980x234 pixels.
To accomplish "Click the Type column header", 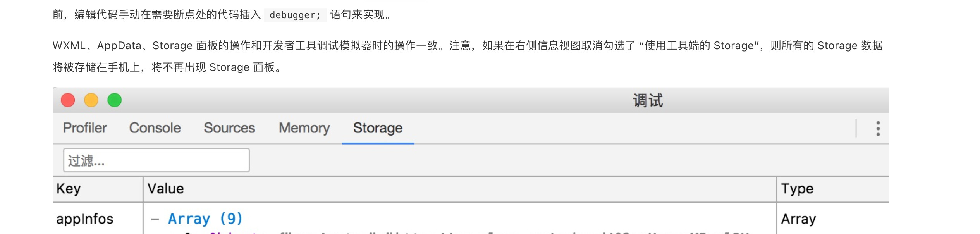I will tap(833, 189).
